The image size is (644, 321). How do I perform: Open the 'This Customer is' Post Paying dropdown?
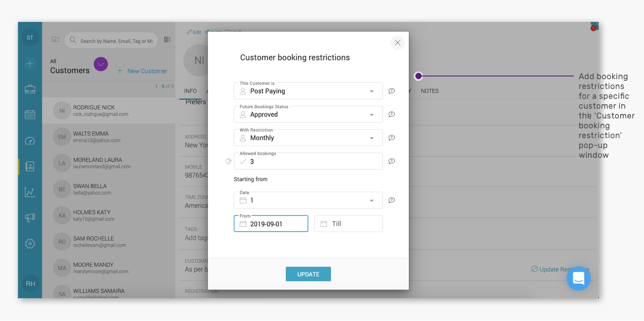pos(308,91)
